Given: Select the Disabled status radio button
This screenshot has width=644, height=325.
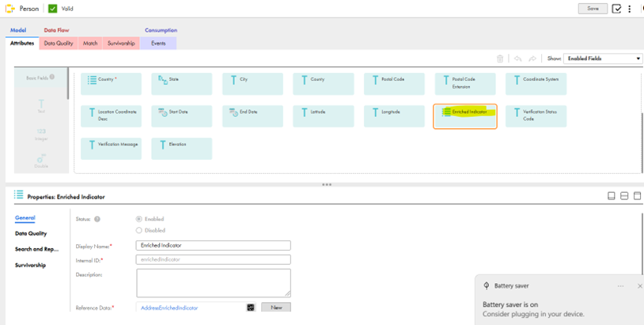Looking at the screenshot, I should 138,230.
